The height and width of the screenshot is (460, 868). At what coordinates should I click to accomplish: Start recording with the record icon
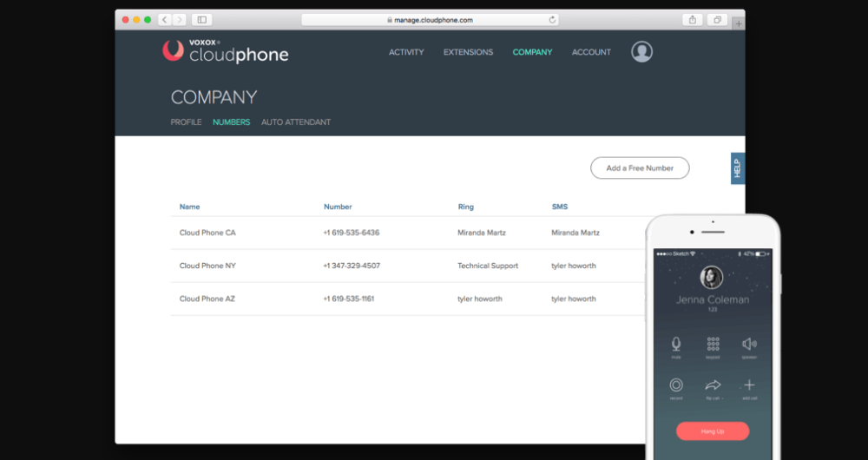point(676,385)
